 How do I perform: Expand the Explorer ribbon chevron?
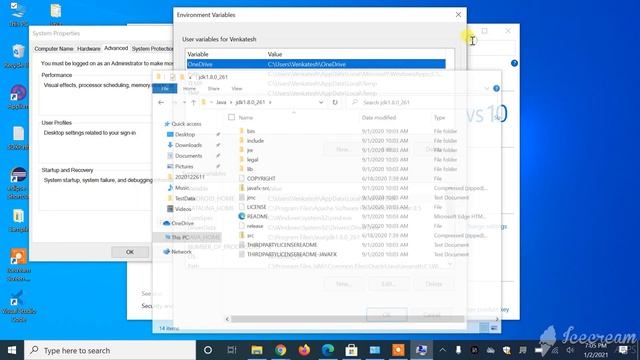487,89
